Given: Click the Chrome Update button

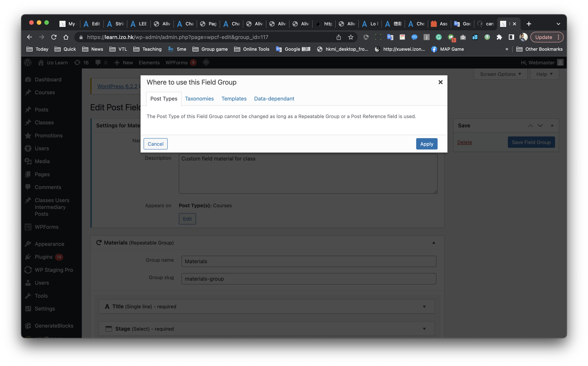Looking at the screenshot, I should pos(547,37).
